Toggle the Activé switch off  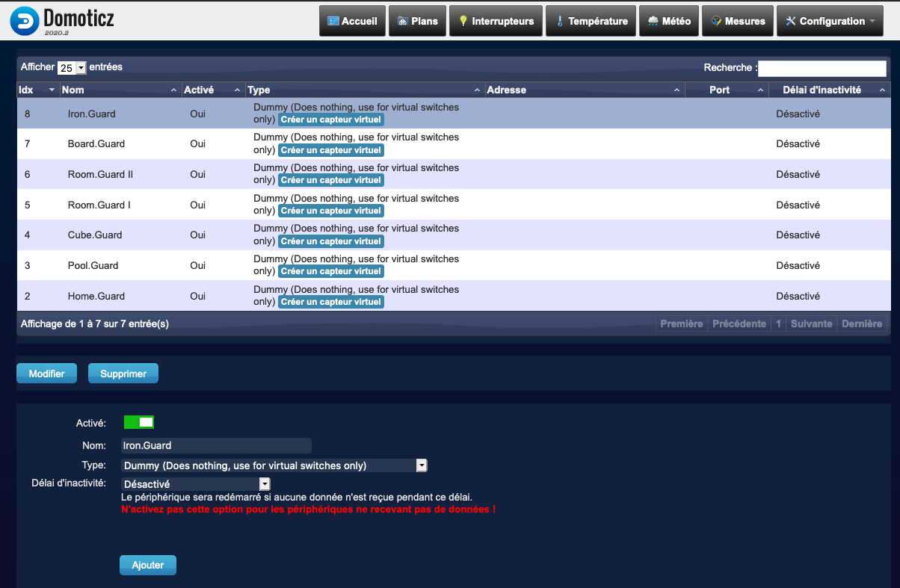[138, 422]
